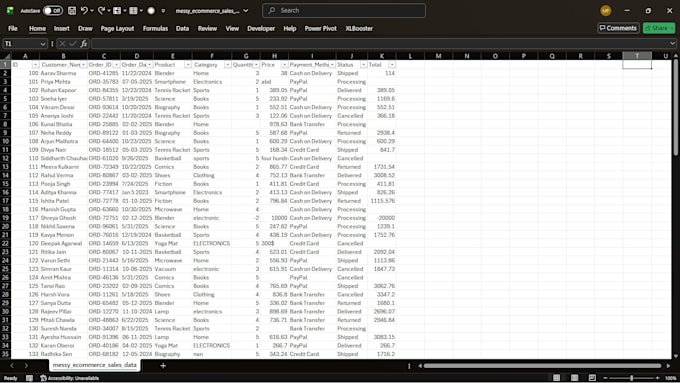This screenshot has height=383, width=680.
Task: Click the green Share button
Action: click(x=659, y=28)
